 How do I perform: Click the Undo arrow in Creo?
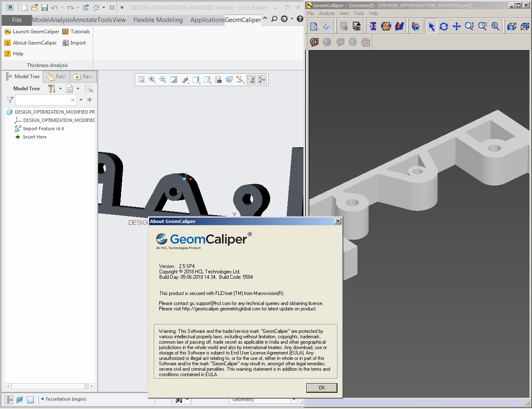54,7
